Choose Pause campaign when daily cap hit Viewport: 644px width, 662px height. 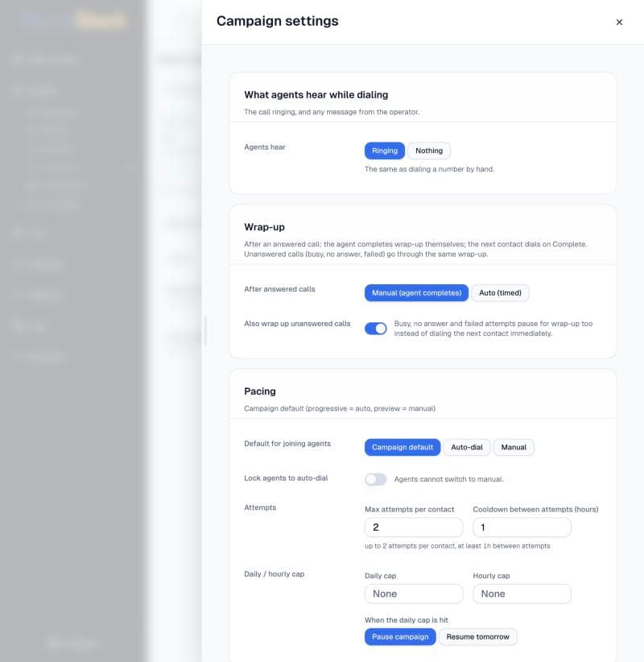pos(400,637)
